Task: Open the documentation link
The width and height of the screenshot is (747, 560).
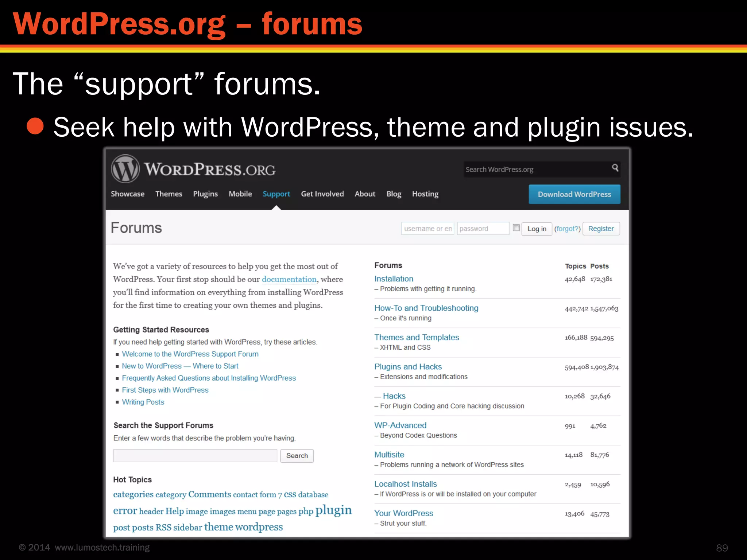Action: pos(289,279)
